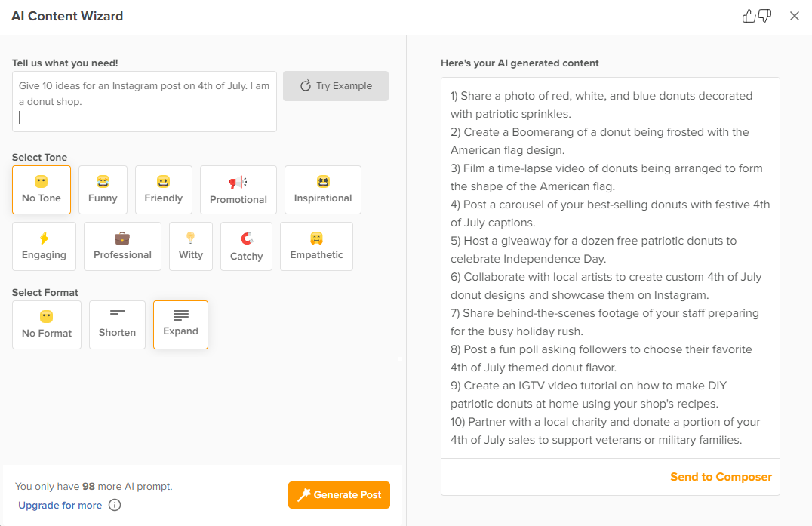Enable the Friendly tone
This screenshot has width=812, height=526.
point(163,189)
